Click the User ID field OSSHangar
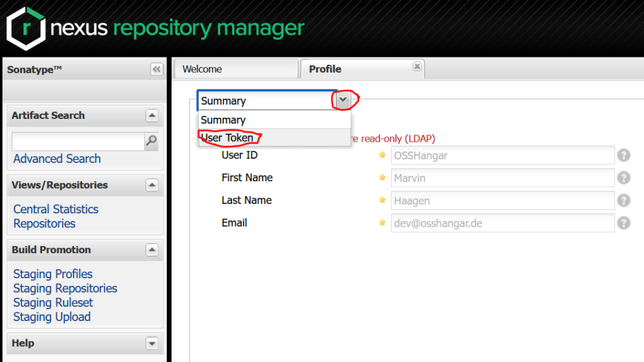This screenshot has width=644, height=362. click(502, 156)
